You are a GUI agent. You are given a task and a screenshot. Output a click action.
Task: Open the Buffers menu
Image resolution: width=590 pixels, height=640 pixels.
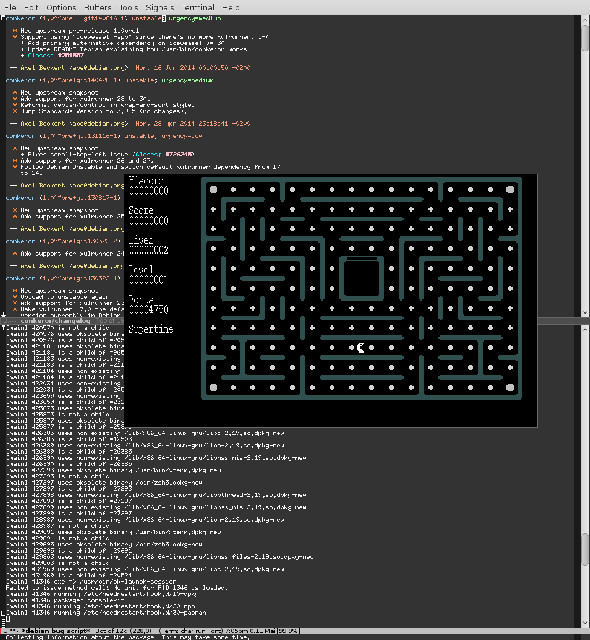[98, 7]
